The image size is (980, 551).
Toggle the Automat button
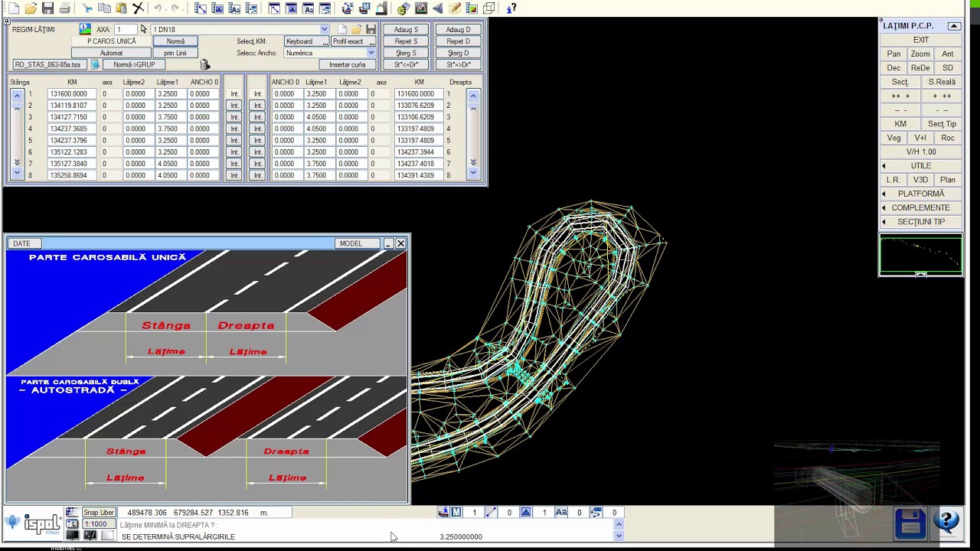click(111, 53)
